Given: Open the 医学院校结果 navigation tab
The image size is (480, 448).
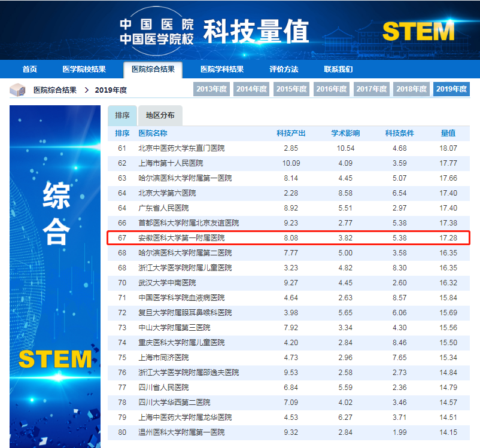Looking at the screenshot, I should [84, 69].
